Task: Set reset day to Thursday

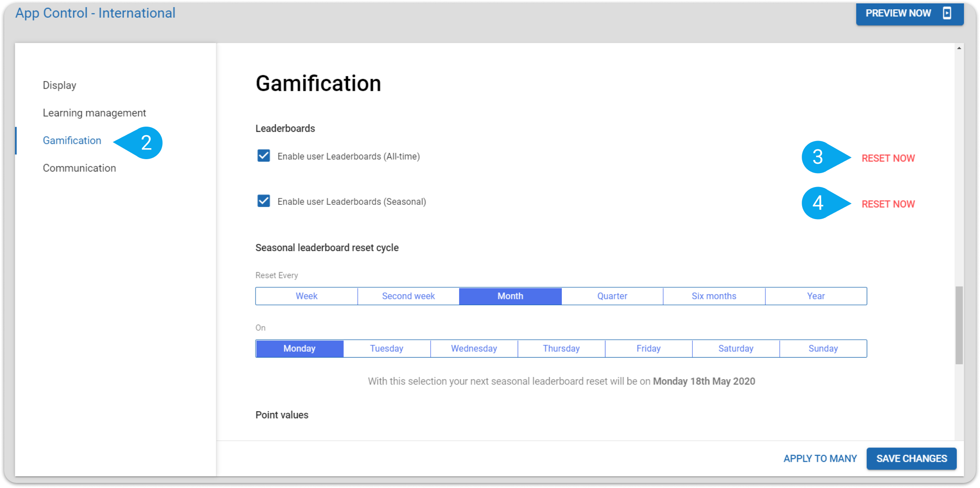Action: point(561,348)
